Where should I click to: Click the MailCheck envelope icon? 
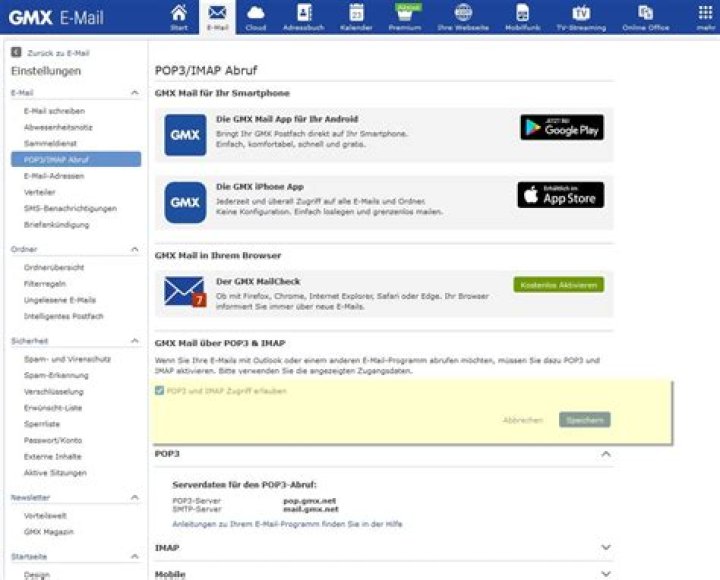click(185, 292)
